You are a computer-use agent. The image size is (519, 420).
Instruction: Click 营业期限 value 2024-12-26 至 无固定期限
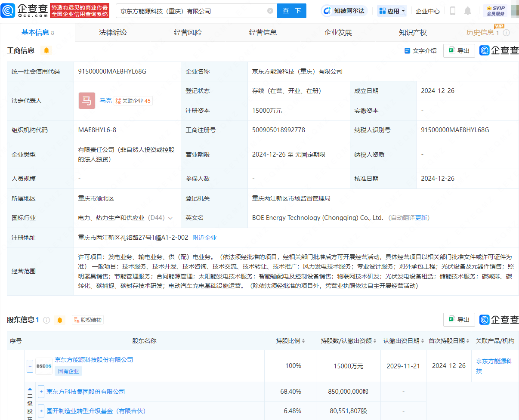[289, 154]
